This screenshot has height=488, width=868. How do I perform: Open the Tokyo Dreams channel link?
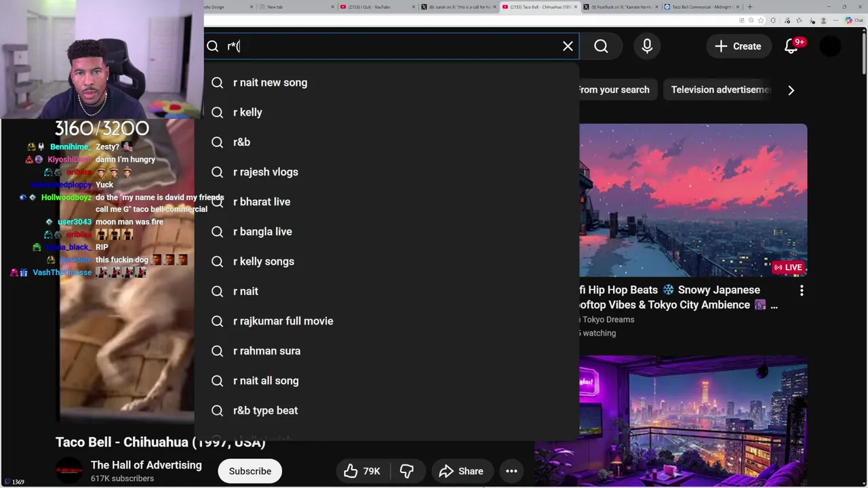(607, 319)
